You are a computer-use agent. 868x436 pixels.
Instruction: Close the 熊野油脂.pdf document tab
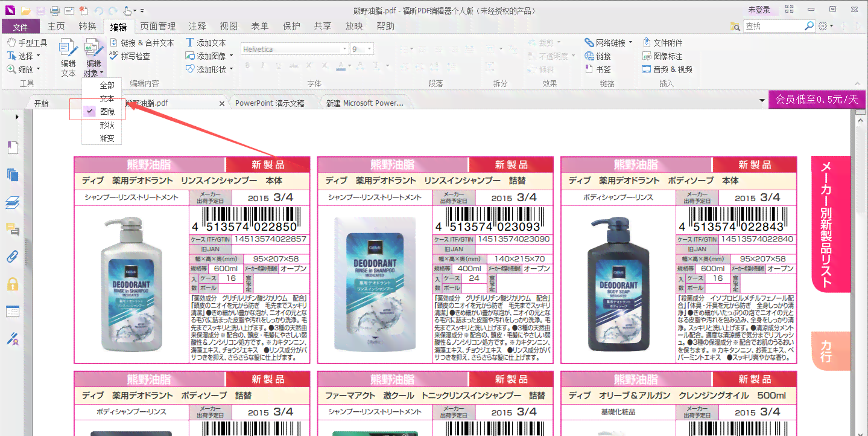click(x=221, y=104)
